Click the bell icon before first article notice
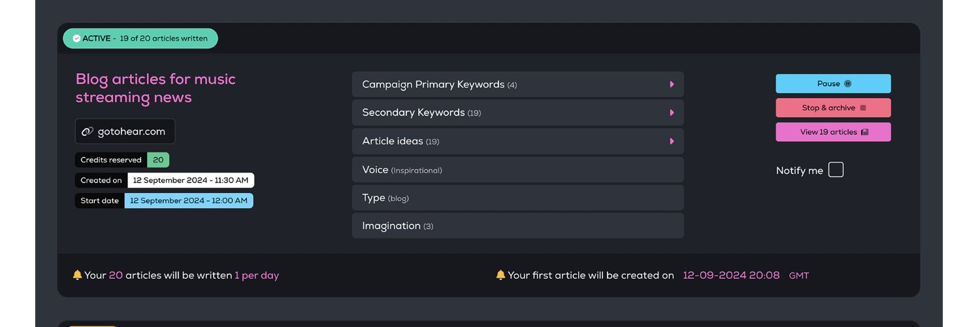 click(x=500, y=275)
